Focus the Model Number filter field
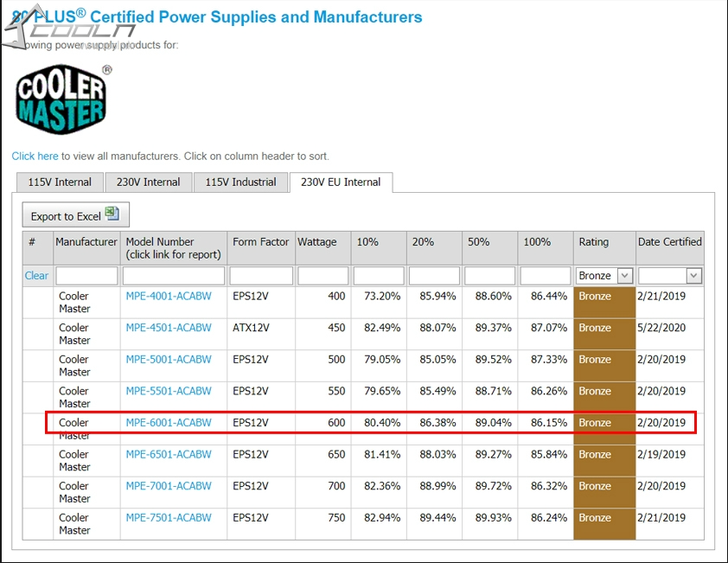This screenshot has width=728, height=563. point(174,276)
